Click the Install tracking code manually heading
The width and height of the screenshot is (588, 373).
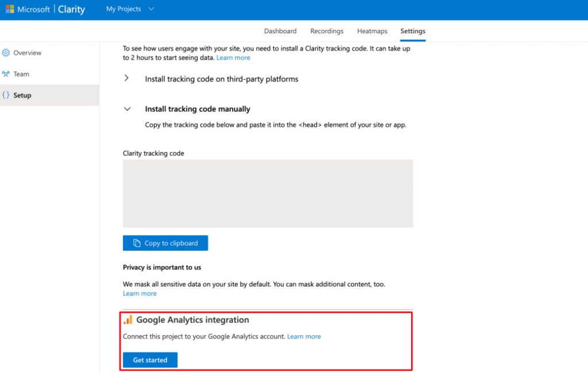pos(198,109)
